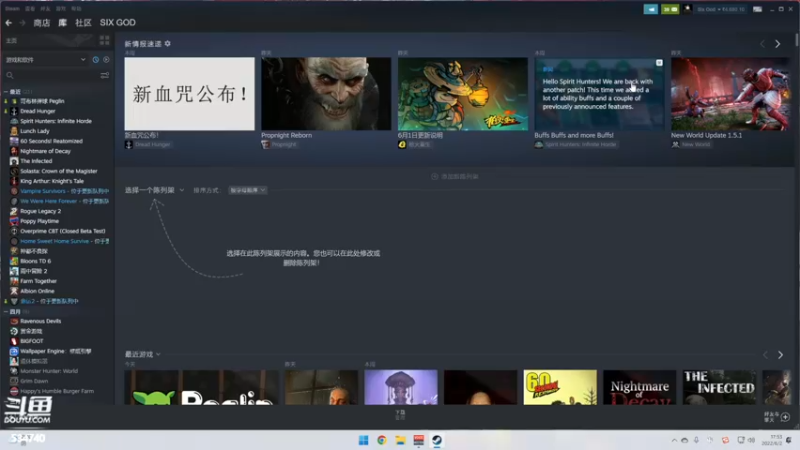Expand the 游戏和软件 filter dropdown
Image resolution: width=800 pixels, height=450 pixels.
pyautogui.click(x=45, y=60)
